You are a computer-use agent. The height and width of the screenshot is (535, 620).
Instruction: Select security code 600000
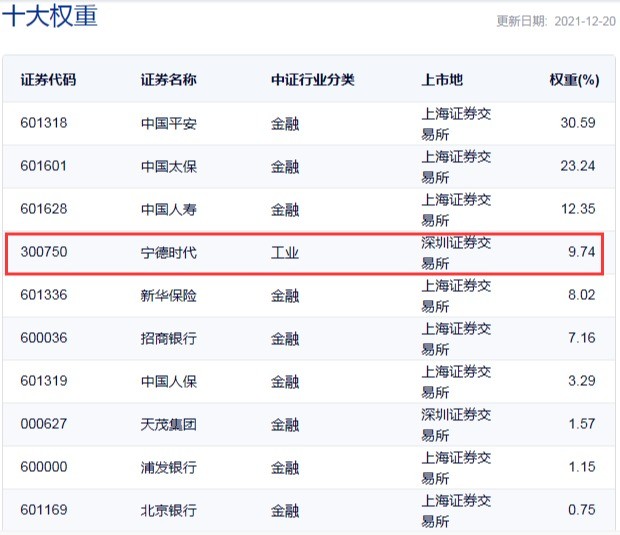coord(44,468)
